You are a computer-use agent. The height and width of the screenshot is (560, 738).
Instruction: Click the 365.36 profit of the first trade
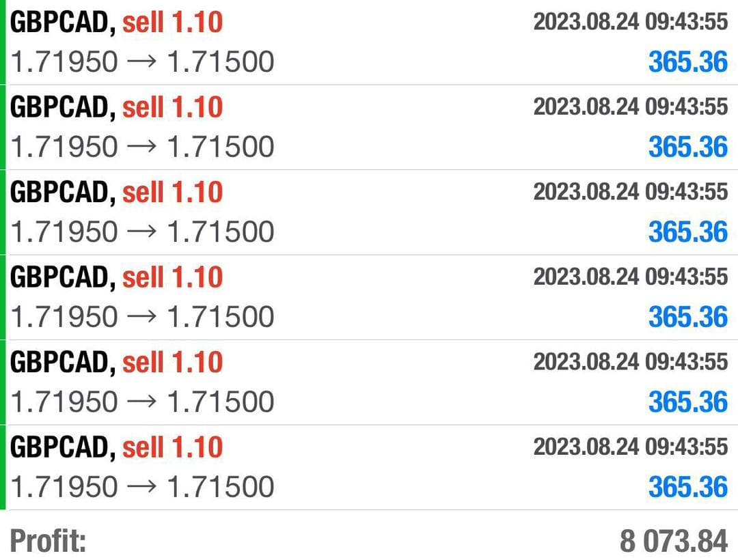(x=688, y=62)
